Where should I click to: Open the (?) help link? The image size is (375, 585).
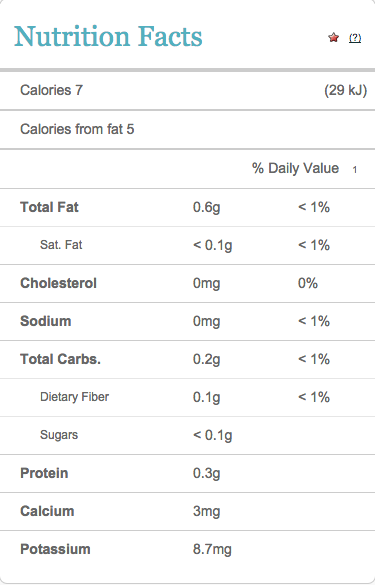355,38
